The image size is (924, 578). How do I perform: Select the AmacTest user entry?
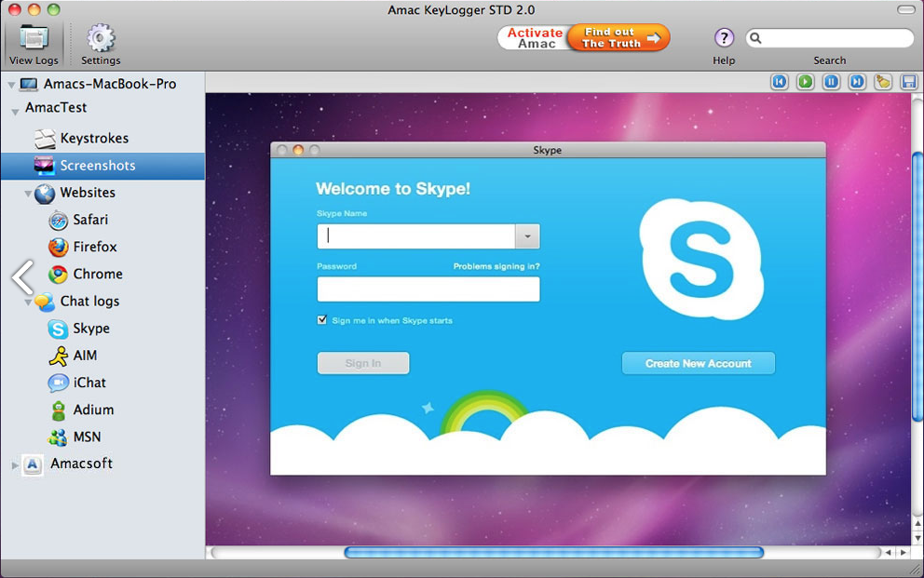tap(55, 108)
